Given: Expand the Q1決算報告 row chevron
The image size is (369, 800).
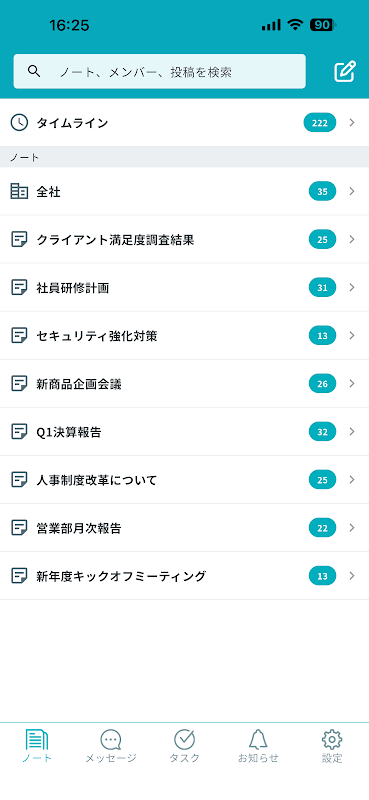Looking at the screenshot, I should 352,432.
